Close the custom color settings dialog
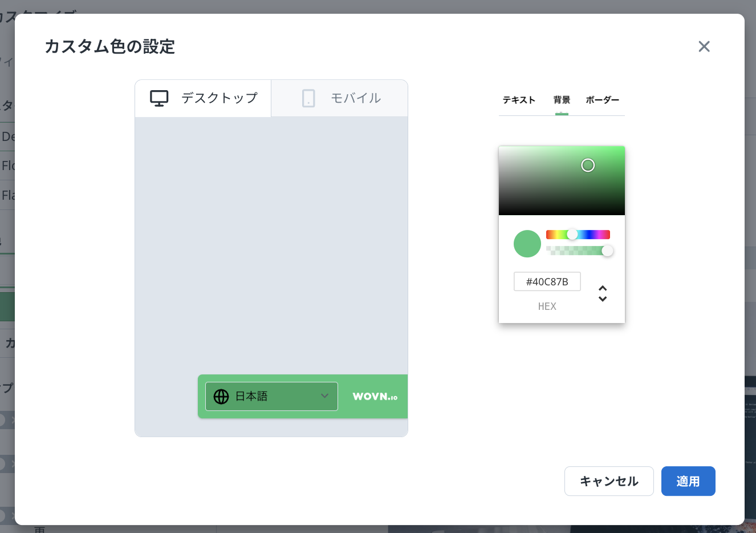 click(704, 47)
